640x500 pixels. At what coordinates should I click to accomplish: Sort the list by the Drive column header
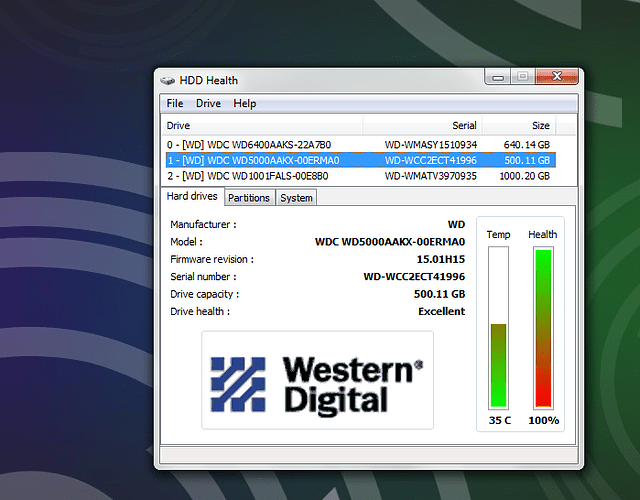click(262, 125)
